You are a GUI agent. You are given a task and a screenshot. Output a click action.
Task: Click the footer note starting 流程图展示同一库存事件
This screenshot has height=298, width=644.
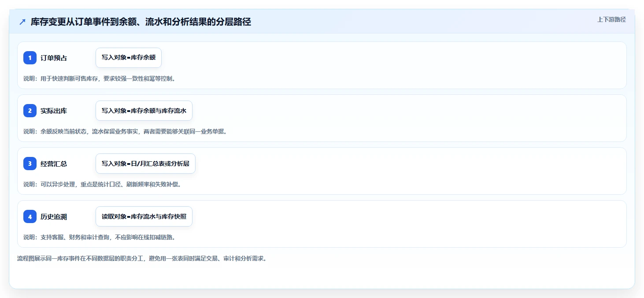[x=141, y=258]
